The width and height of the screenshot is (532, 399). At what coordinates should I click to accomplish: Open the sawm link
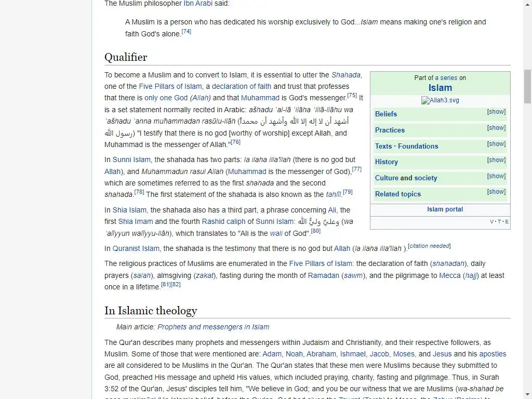(x=353, y=276)
